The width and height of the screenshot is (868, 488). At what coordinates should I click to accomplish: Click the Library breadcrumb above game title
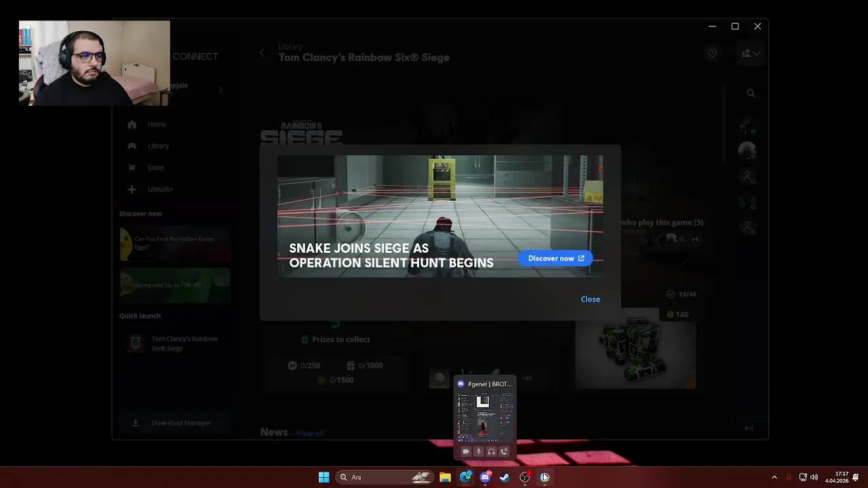pyautogui.click(x=290, y=47)
